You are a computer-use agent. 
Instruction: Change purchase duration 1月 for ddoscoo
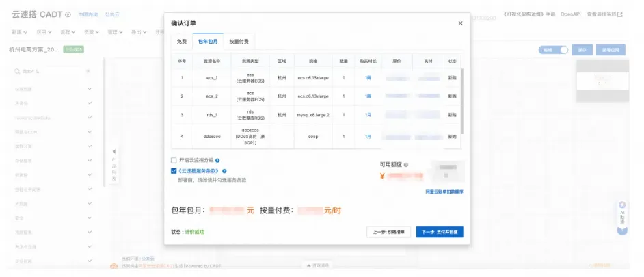(x=368, y=136)
